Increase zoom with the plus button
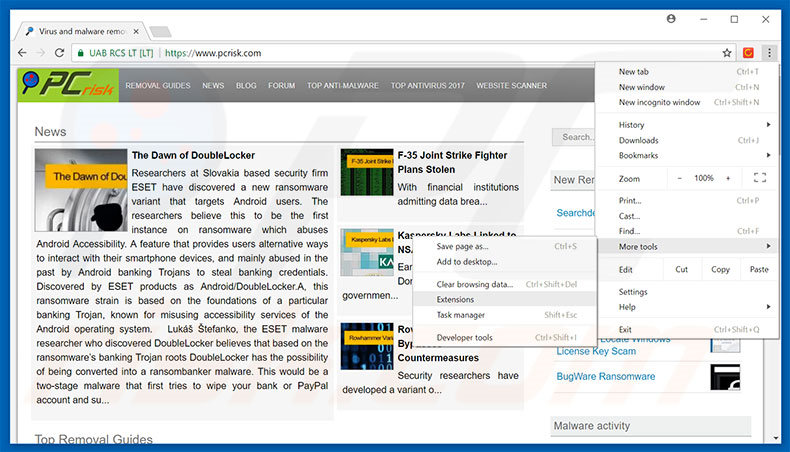 (x=728, y=178)
